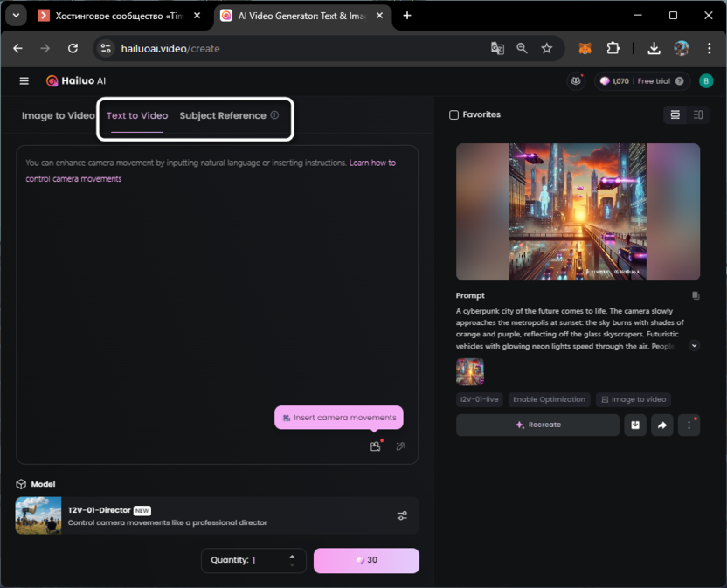This screenshot has width=727, height=588.
Task: Open more options three-dot menu on video
Action: (689, 425)
